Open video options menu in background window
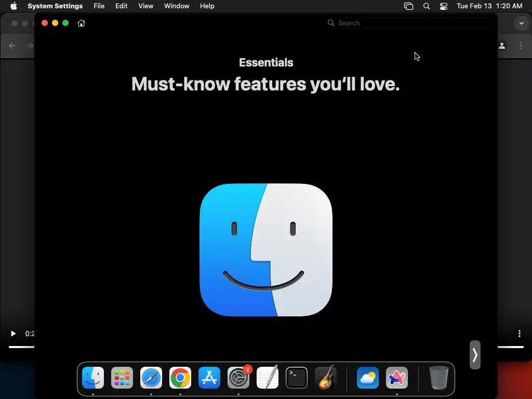532x399 pixels. point(520,334)
